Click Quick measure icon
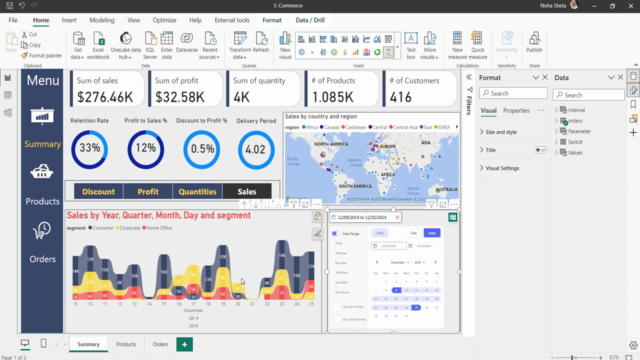Screen dimensions: 640x360 point(477,38)
